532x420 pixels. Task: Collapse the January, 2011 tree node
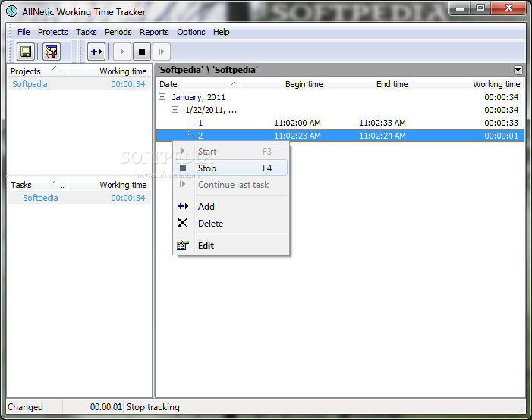click(162, 97)
